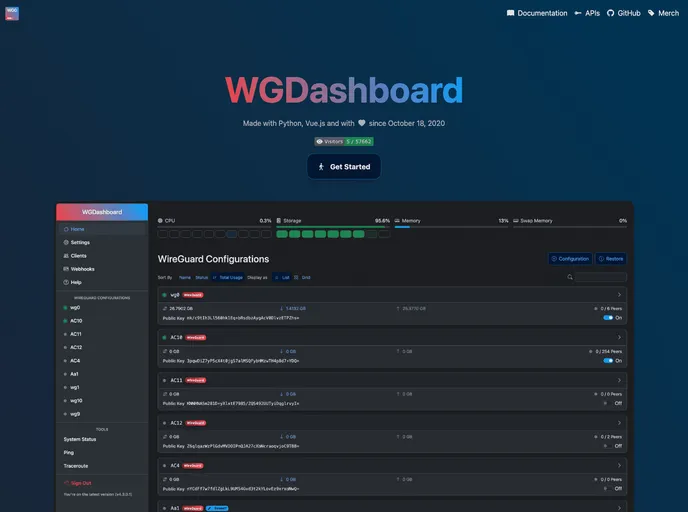This screenshot has height=512, width=688.
Task: Sort configurations by Status
Action: click(x=201, y=277)
